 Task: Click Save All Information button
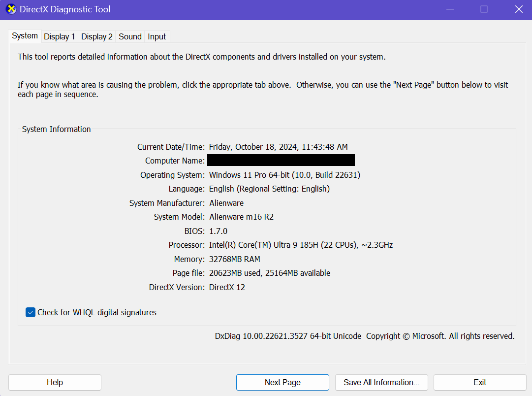tap(381, 382)
